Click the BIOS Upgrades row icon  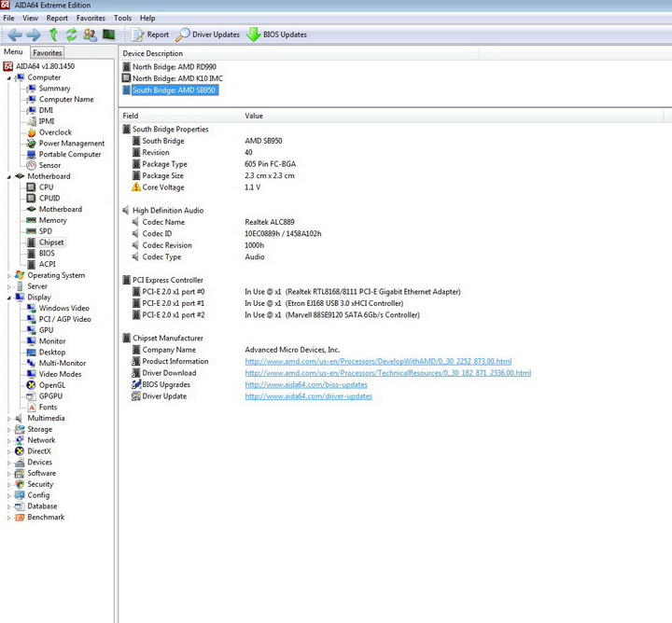point(136,384)
